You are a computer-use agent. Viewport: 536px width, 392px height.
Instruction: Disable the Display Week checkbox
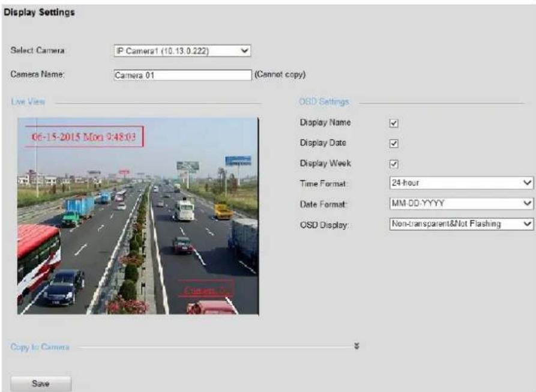(x=394, y=164)
